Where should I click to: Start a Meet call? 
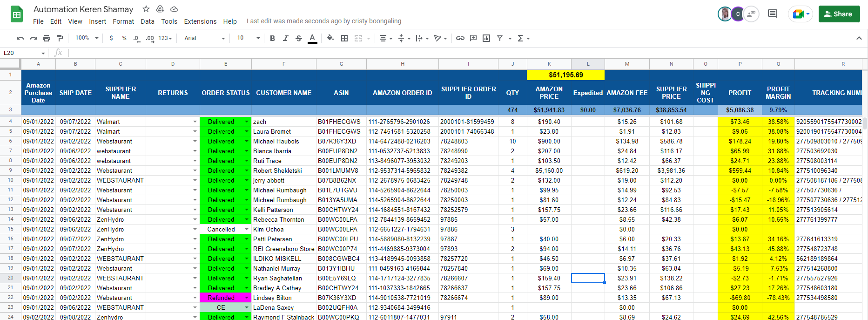pyautogui.click(x=800, y=14)
